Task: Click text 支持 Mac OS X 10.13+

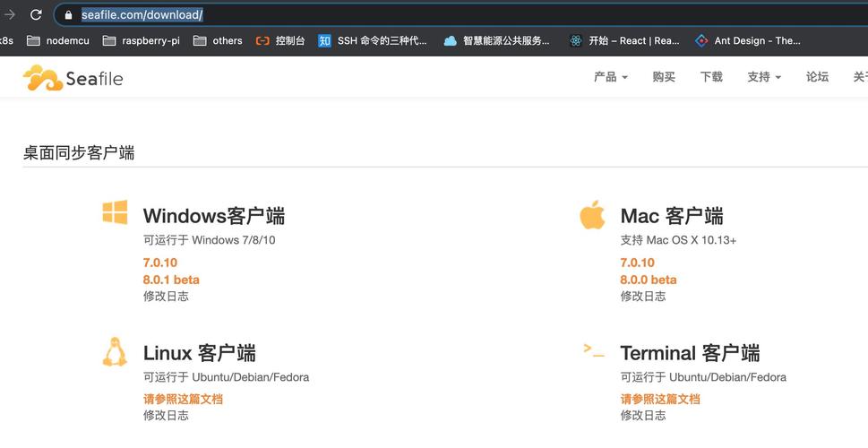Action: (678, 240)
